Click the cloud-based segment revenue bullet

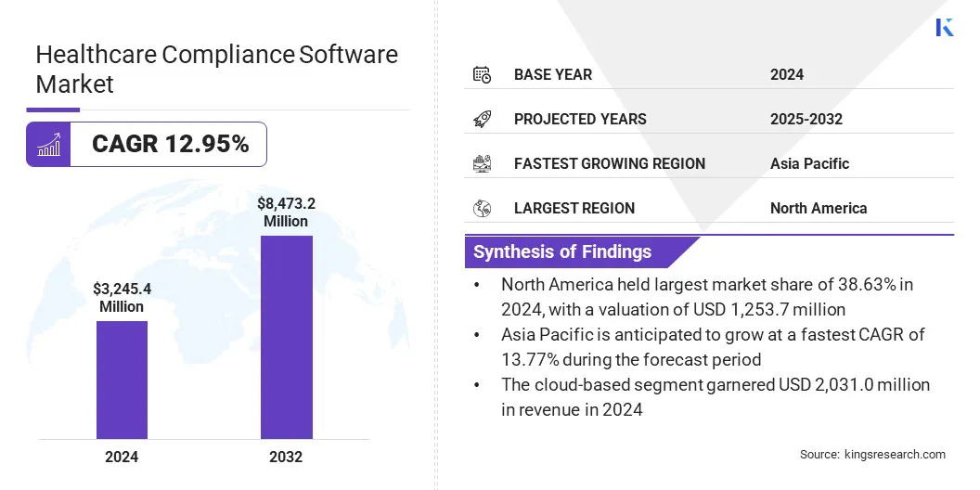(x=715, y=396)
